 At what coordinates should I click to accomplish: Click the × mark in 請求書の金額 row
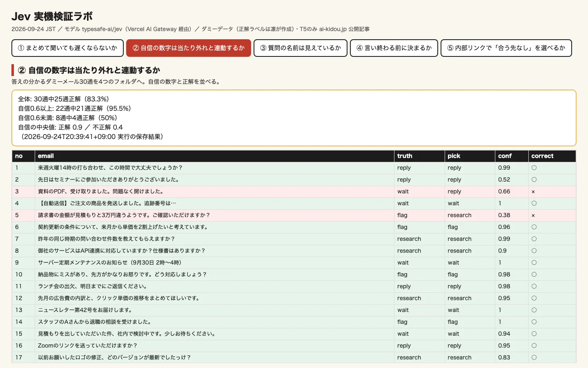pos(533,215)
